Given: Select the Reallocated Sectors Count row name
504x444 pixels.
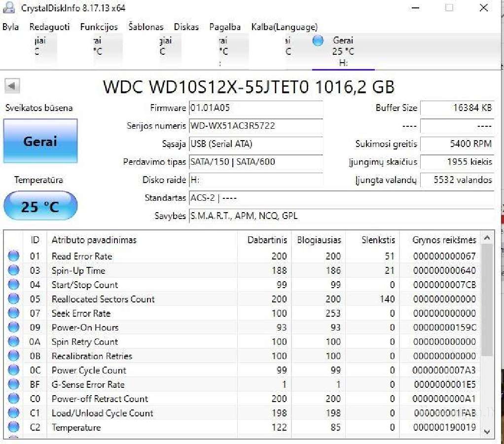Looking at the screenshot, I should tap(103, 299).
